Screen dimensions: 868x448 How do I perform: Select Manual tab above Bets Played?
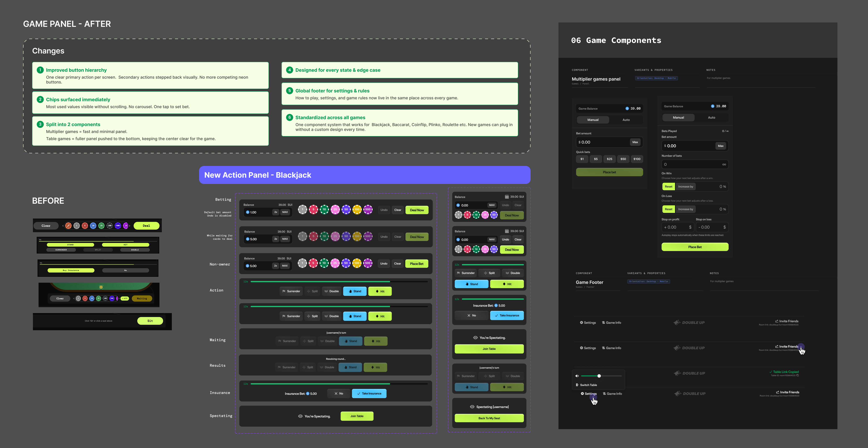click(x=678, y=118)
